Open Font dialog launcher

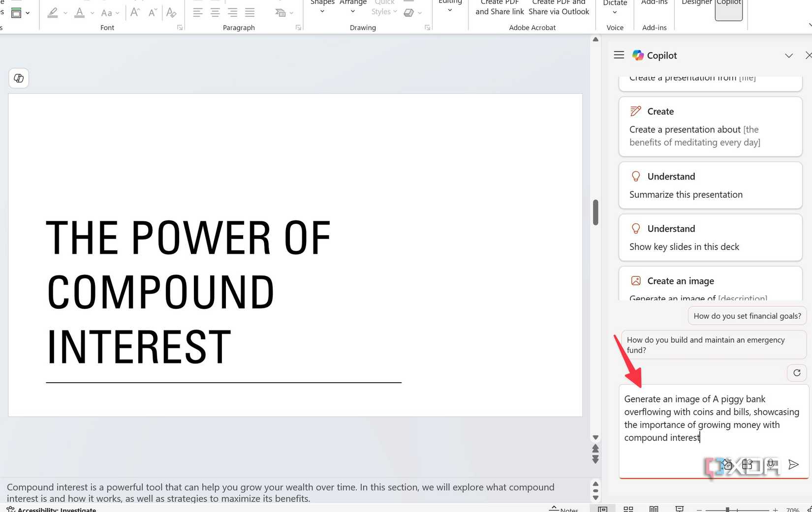pyautogui.click(x=180, y=28)
